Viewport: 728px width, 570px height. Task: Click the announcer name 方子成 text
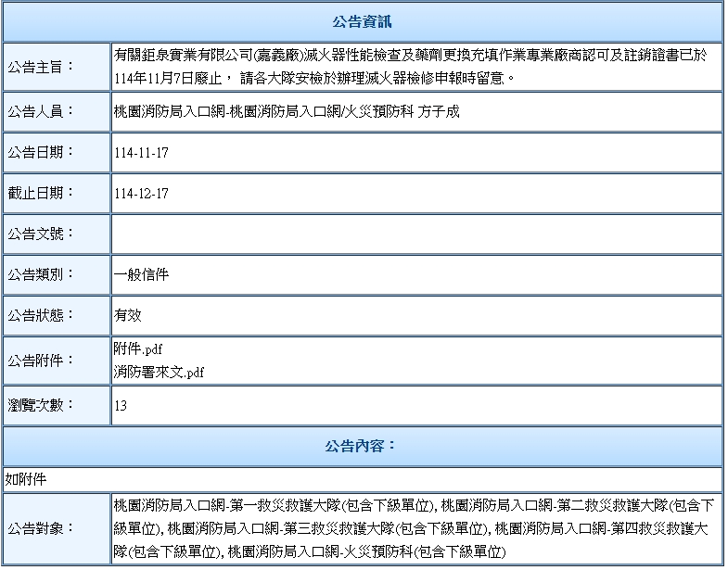439,111
